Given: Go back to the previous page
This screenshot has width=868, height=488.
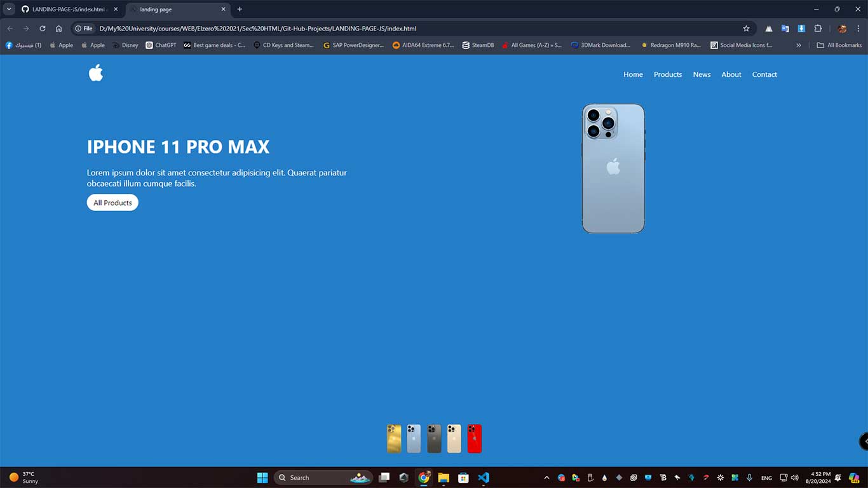Looking at the screenshot, I should (x=10, y=29).
